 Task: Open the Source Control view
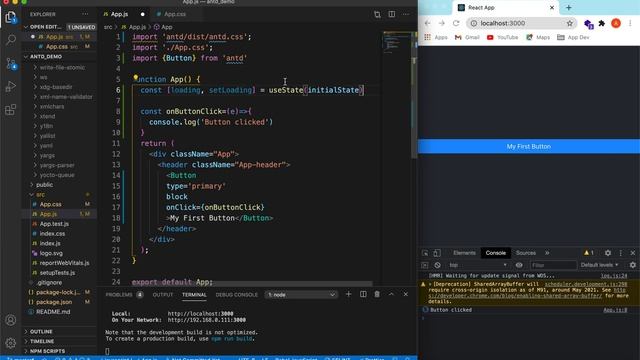(11, 63)
